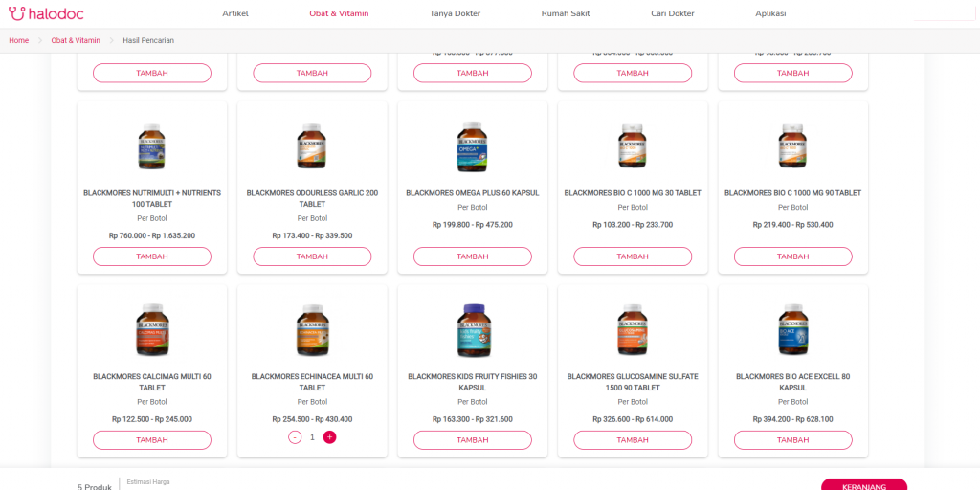980x490 pixels.
Task: Open the Artikel menu
Action: tap(235, 13)
